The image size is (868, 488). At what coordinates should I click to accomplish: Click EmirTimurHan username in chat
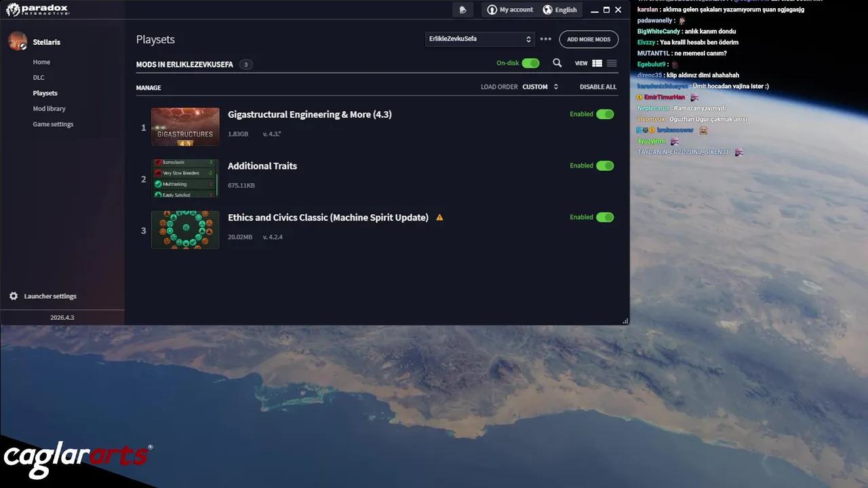[665, 97]
